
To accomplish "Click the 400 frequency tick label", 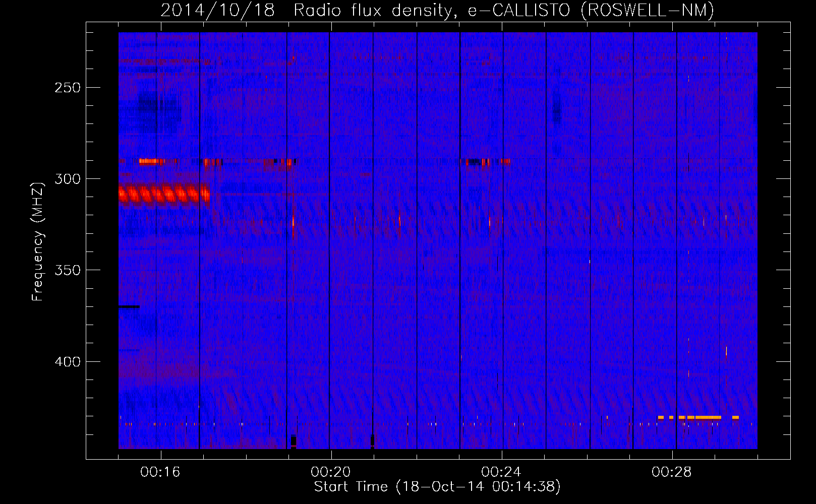I will 68,361.
